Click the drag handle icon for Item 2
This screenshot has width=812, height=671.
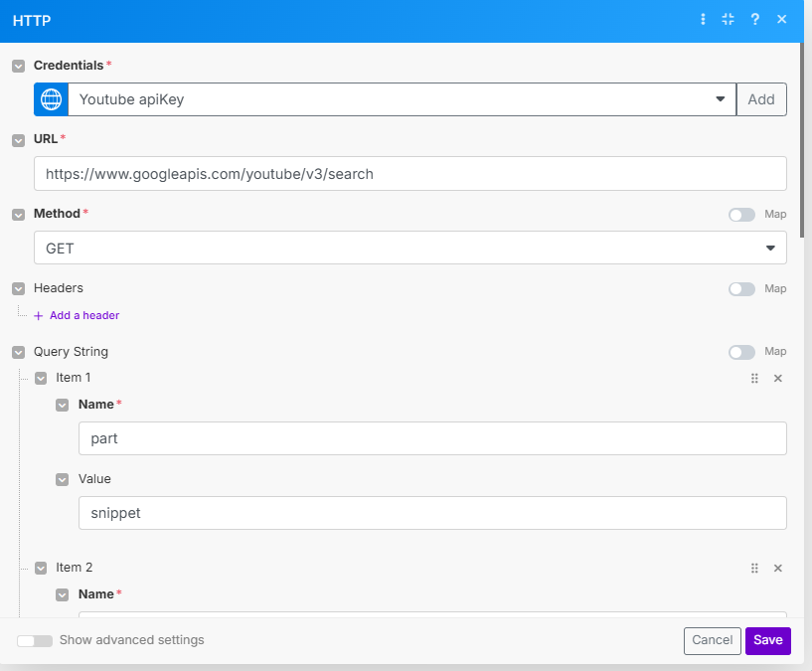point(754,569)
